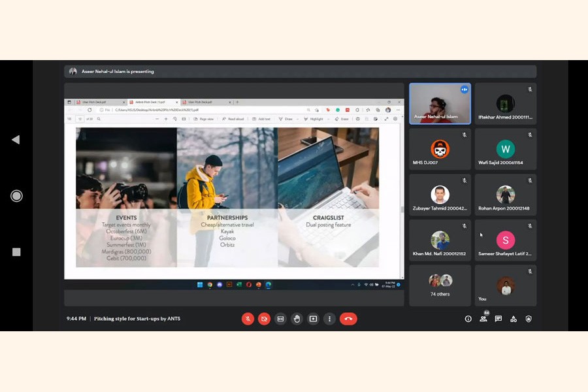Show the participants list panel

[x=483, y=319]
